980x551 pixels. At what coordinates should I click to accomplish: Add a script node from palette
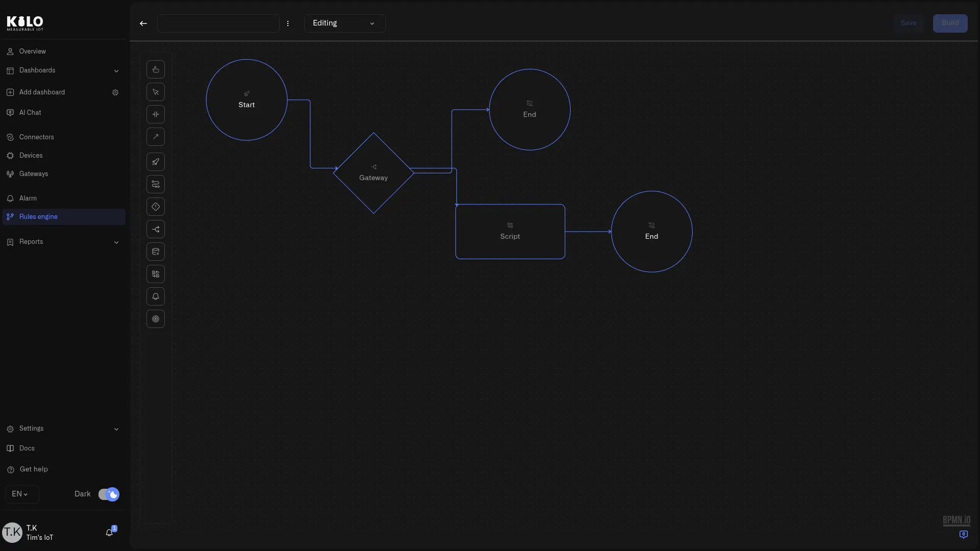pyautogui.click(x=156, y=274)
